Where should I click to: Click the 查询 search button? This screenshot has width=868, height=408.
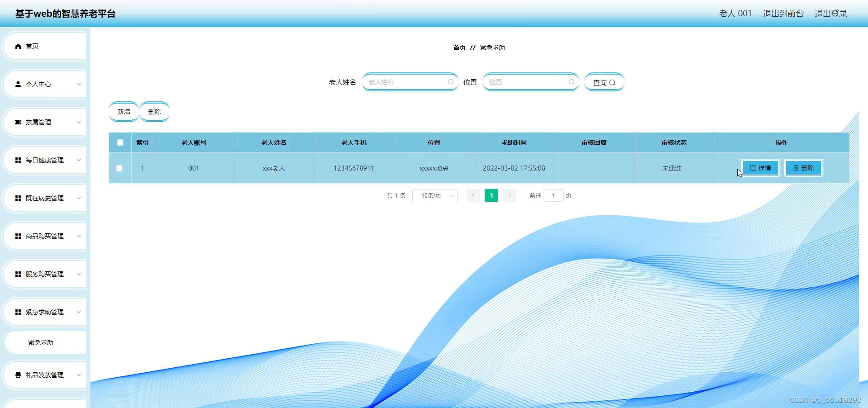click(x=604, y=82)
